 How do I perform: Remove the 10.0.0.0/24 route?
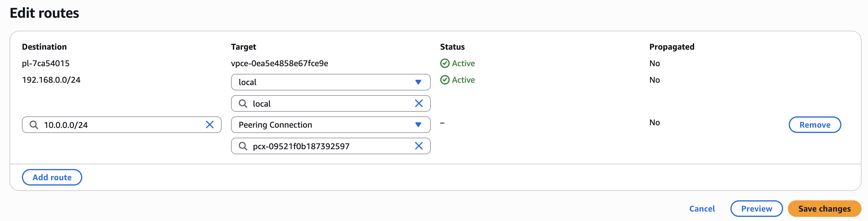pyautogui.click(x=814, y=125)
